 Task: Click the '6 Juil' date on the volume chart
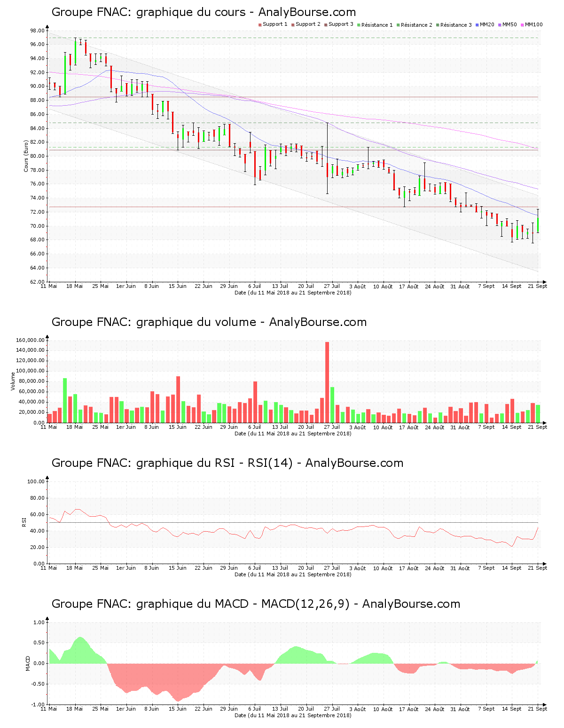coord(254,427)
